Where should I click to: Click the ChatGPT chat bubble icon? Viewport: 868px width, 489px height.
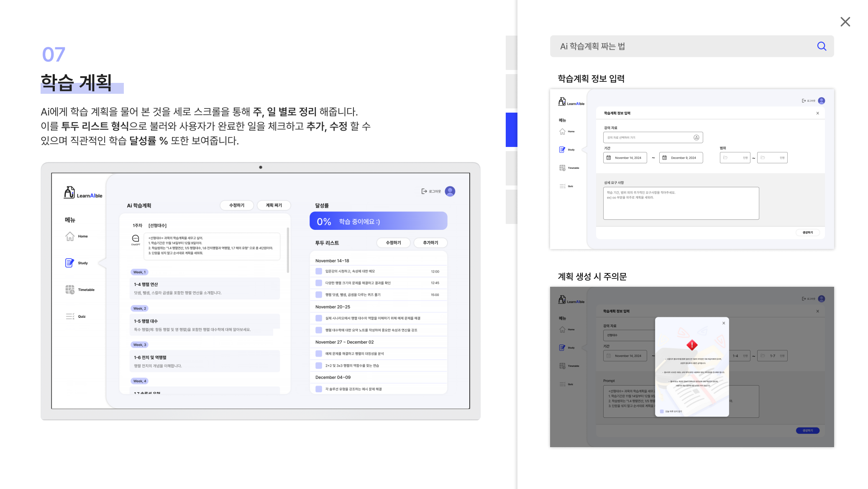(x=136, y=239)
